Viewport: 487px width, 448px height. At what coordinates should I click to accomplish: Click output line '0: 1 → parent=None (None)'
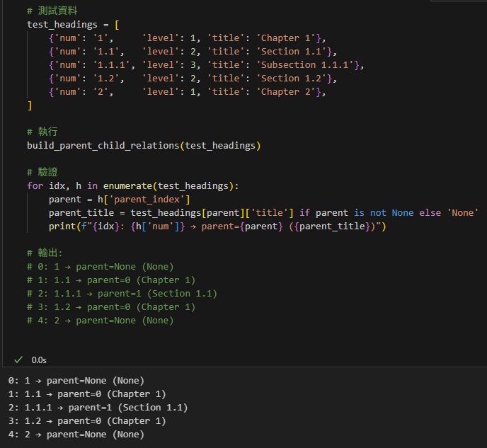76,381
